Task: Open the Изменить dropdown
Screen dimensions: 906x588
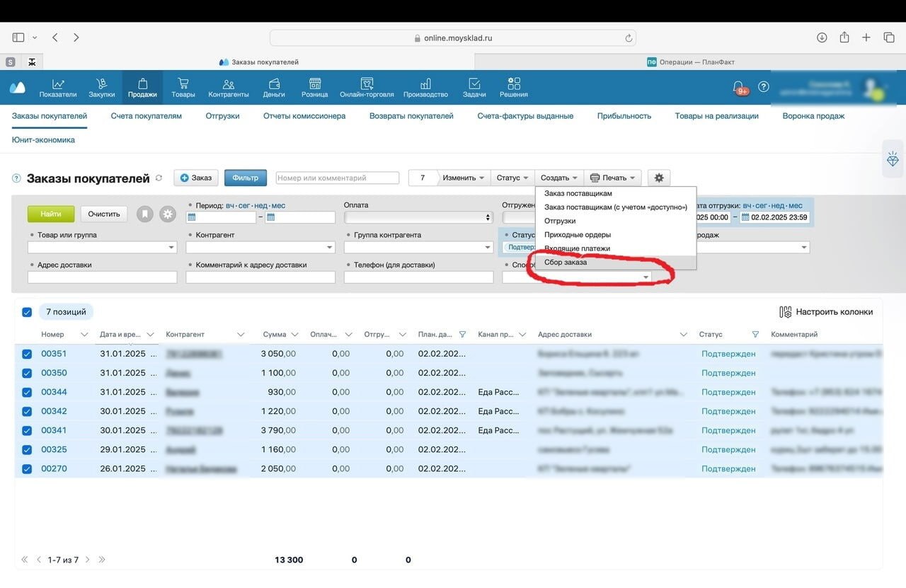Action: pos(464,178)
